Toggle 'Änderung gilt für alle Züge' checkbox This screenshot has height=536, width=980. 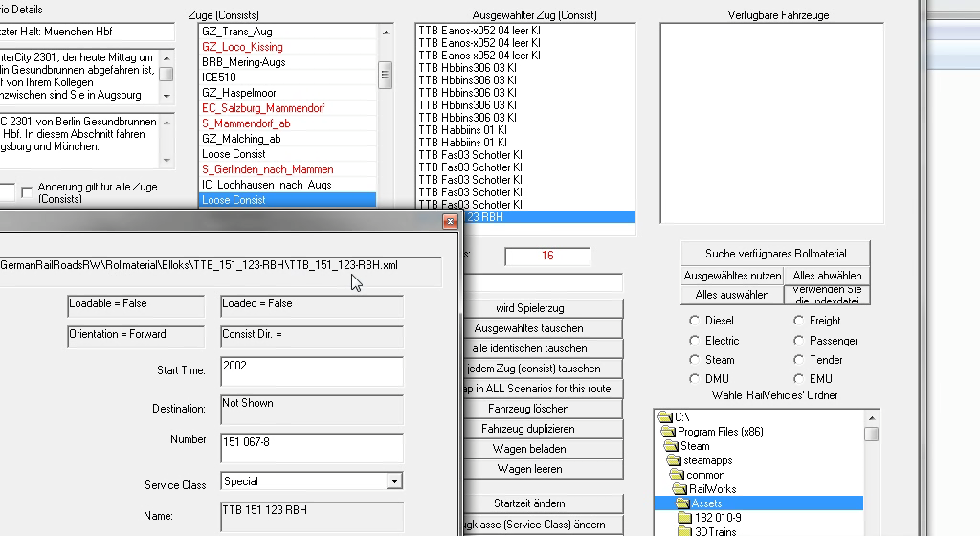[26, 192]
